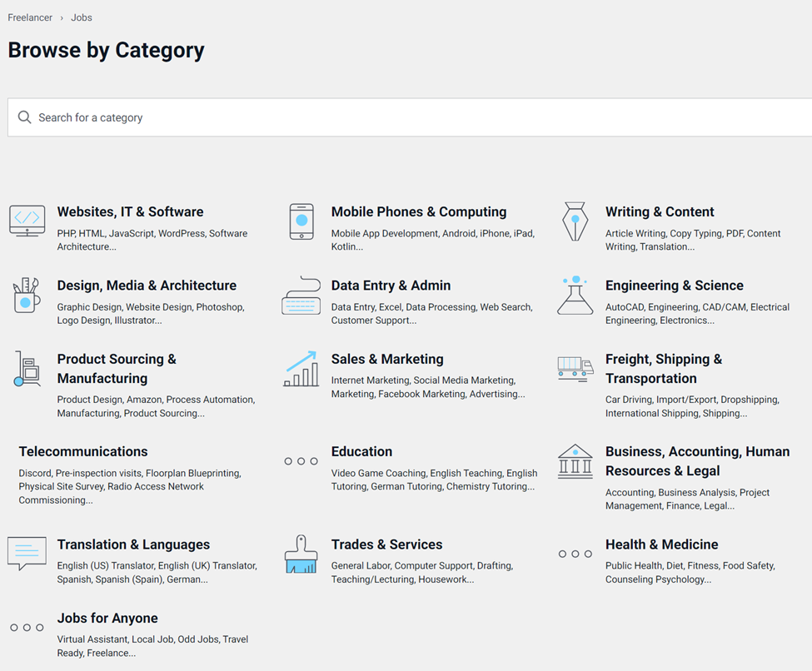This screenshot has height=671, width=812.
Task: Click the Product Sourcing hand truck icon
Action: pyautogui.click(x=27, y=369)
